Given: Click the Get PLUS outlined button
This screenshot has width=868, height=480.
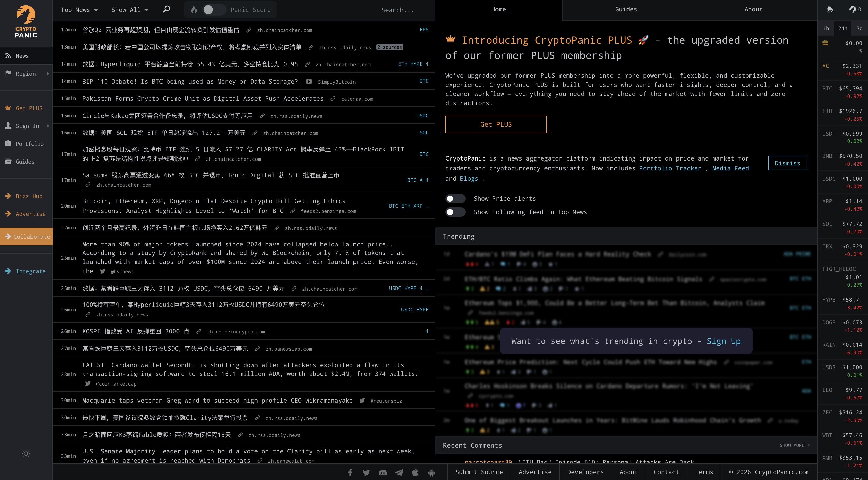Looking at the screenshot, I should (x=496, y=124).
